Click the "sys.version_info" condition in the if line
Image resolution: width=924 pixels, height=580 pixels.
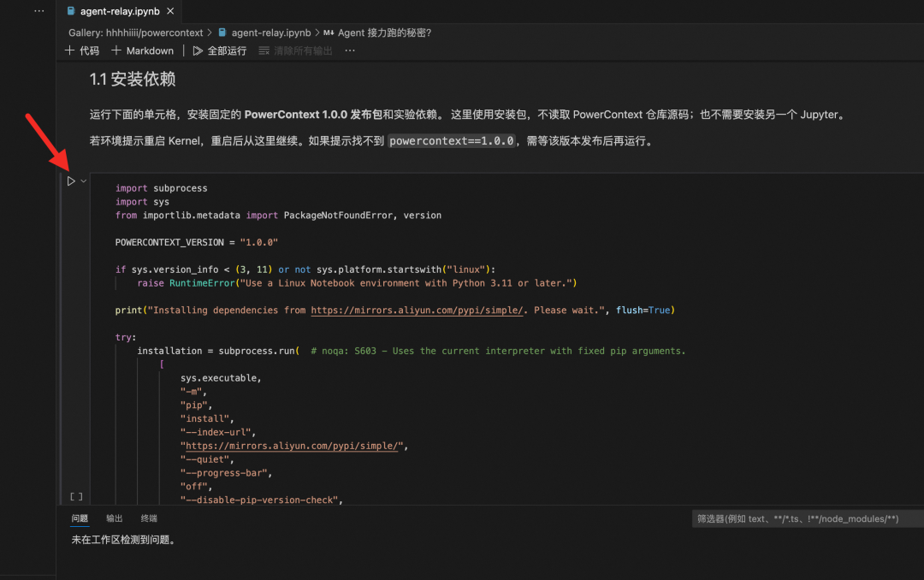coord(175,269)
